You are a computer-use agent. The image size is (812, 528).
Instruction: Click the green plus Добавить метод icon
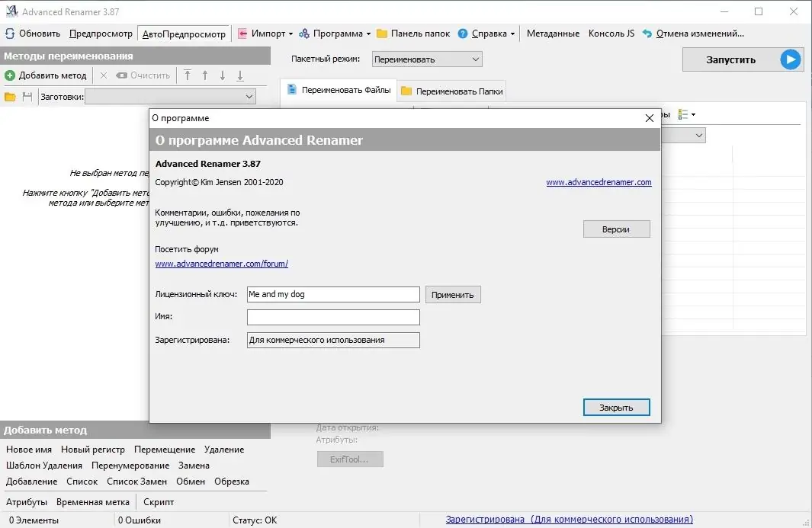pos(9,74)
